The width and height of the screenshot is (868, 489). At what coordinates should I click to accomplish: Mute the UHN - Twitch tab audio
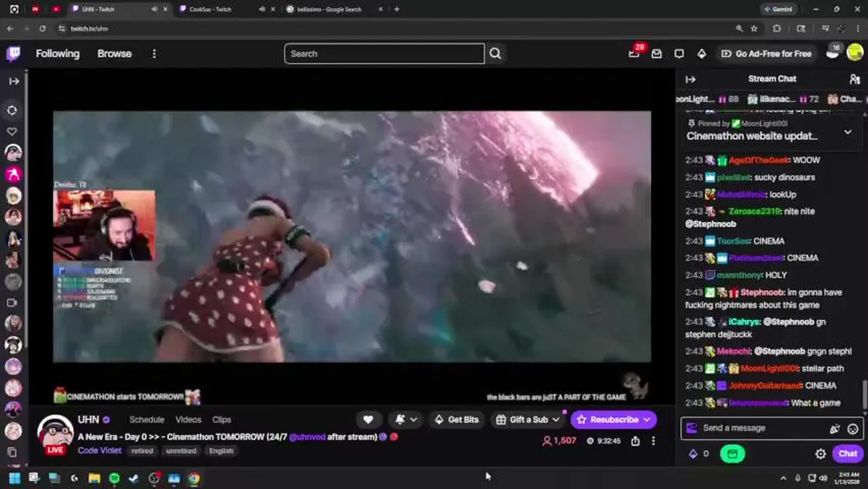pyautogui.click(x=154, y=10)
